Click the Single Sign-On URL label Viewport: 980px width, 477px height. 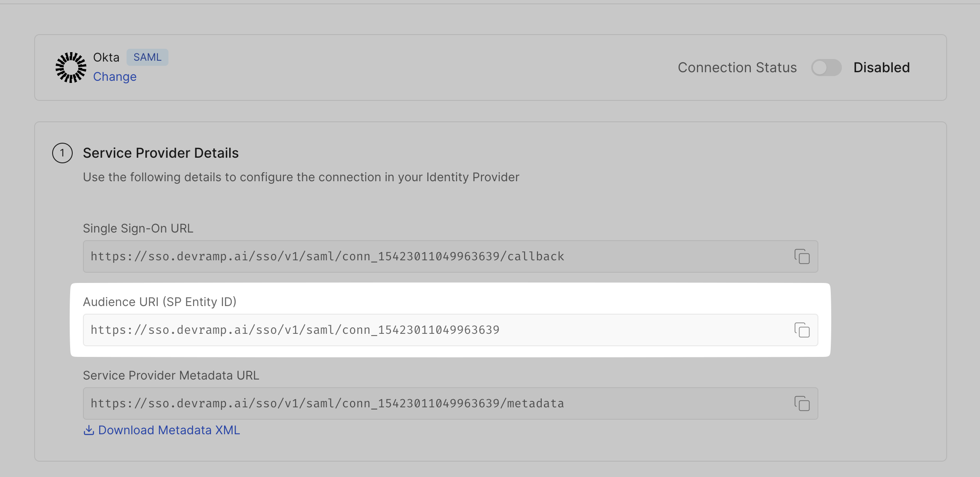[138, 228]
